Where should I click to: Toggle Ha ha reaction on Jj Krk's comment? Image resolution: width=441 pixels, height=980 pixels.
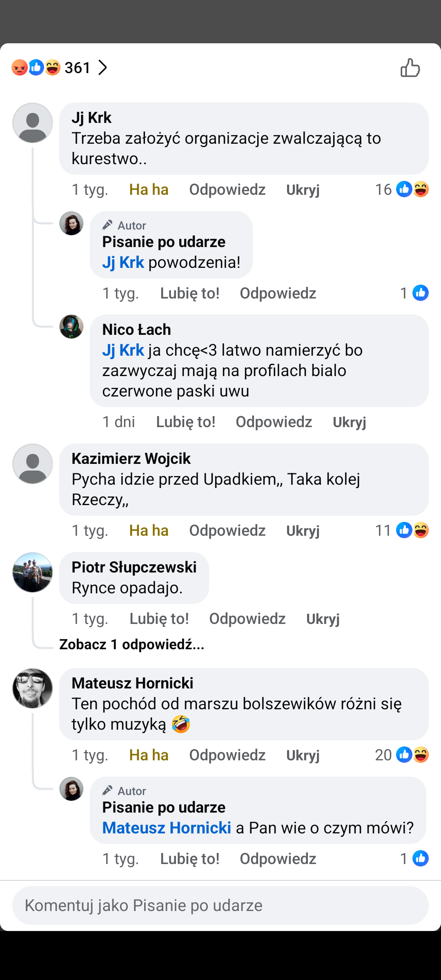pos(149,190)
